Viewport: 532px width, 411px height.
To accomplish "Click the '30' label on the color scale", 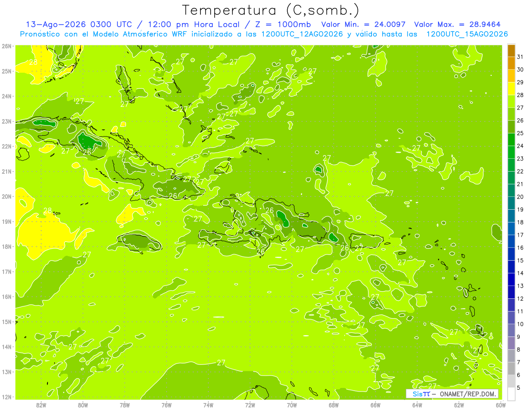I will 520,70.
